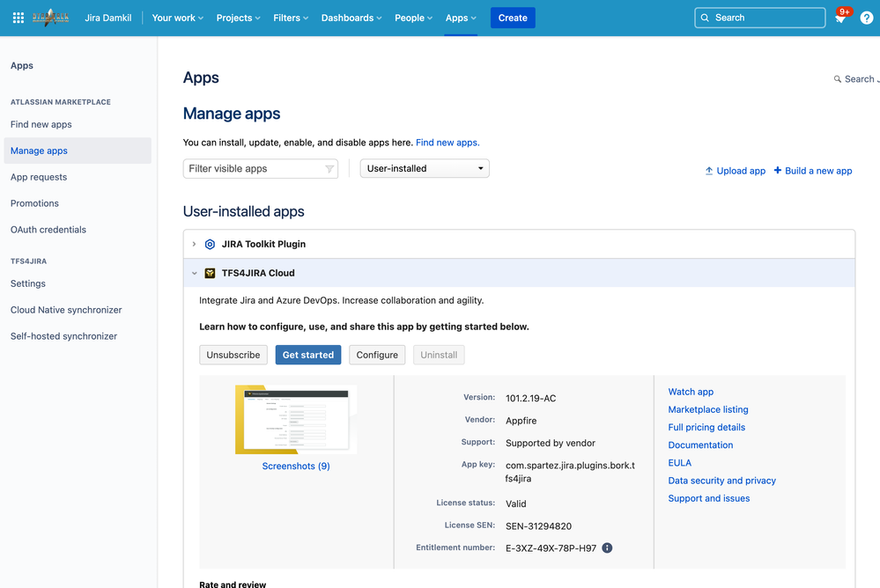The width and height of the screenshot is (880, 588).
Task: Click the Watch app link
Action: pyautogui.click(x=691, y=392)
